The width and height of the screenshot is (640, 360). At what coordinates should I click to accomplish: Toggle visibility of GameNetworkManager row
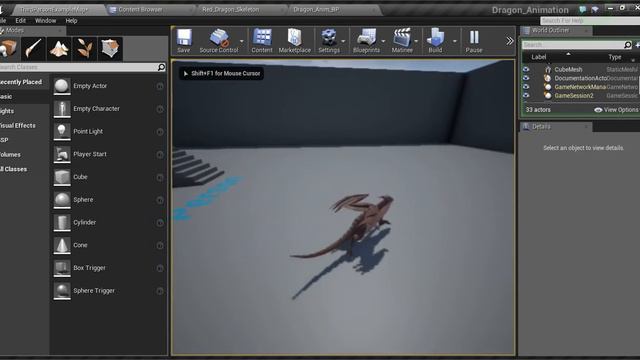526,87
